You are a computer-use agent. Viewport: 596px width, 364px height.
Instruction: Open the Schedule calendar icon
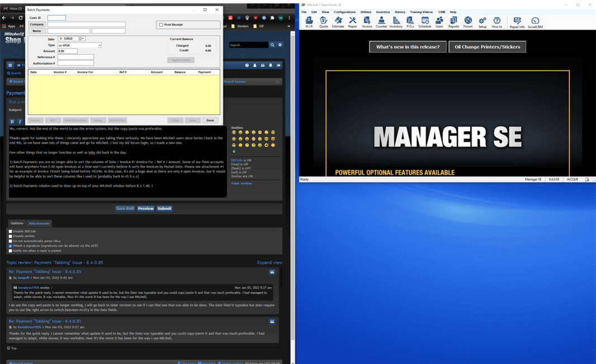[x=424, y=22]
